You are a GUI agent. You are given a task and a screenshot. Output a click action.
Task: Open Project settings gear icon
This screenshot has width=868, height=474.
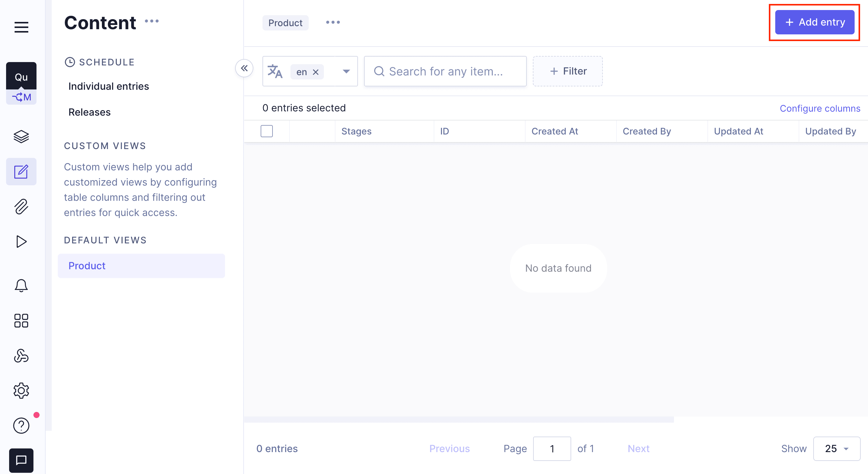[21, 390]
